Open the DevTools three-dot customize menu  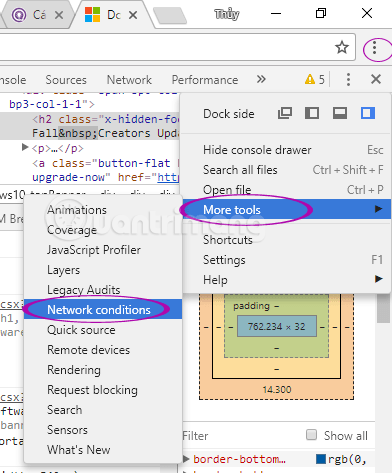pos(348,79)
